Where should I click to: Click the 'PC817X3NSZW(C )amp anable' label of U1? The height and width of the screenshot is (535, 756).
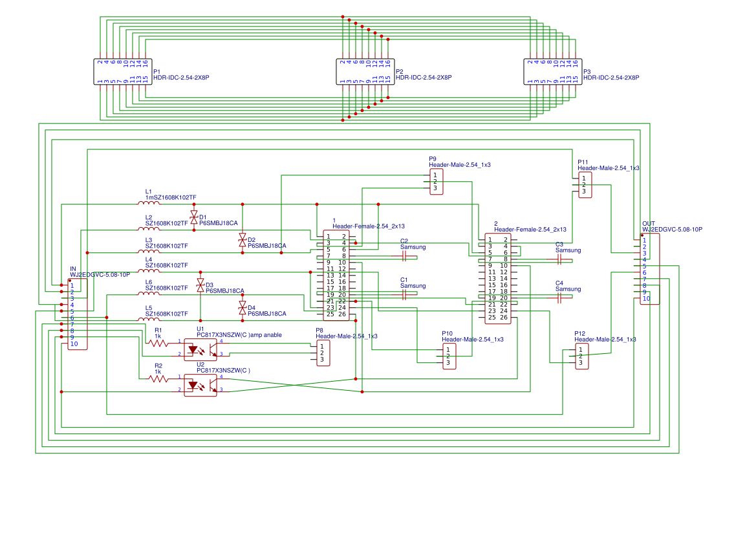click(x=239, y=335)
